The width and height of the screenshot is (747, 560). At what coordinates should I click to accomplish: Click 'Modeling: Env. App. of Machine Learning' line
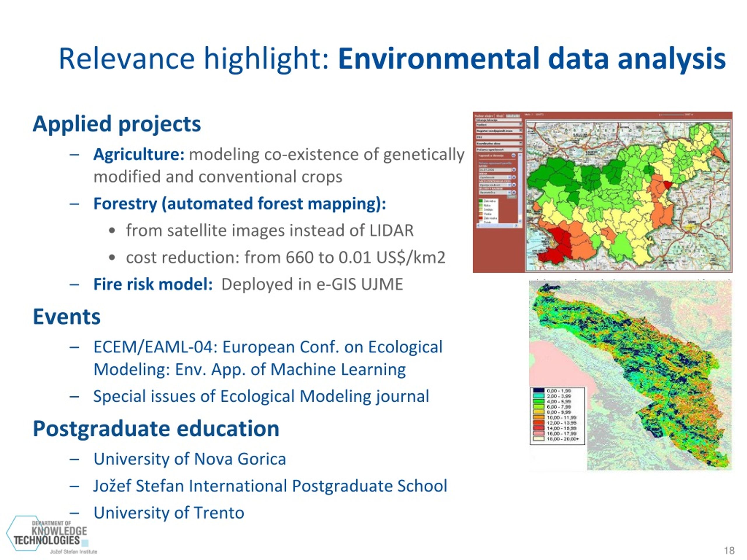pos(249,369)
